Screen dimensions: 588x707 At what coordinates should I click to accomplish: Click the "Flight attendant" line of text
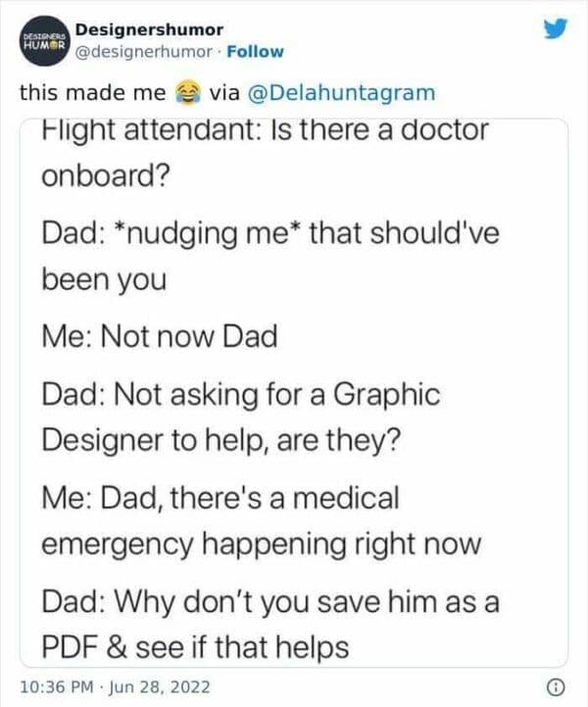click(x=265, y=130)
